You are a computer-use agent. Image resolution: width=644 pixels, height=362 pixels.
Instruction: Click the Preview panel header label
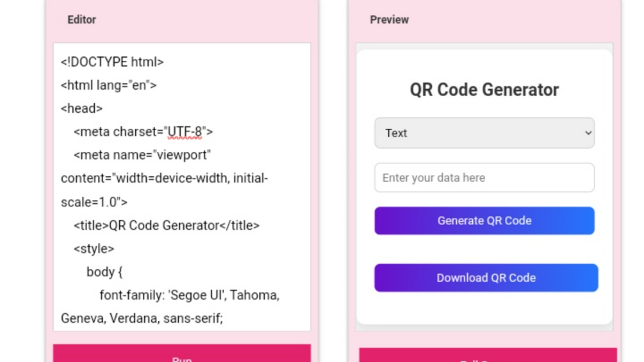click(389, 20)
